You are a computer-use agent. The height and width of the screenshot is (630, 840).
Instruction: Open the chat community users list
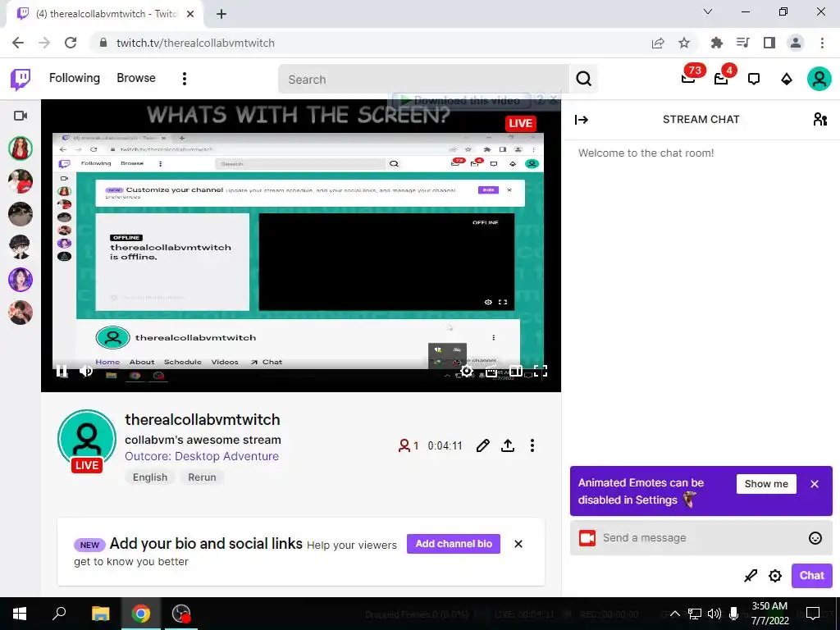(819, 119)
